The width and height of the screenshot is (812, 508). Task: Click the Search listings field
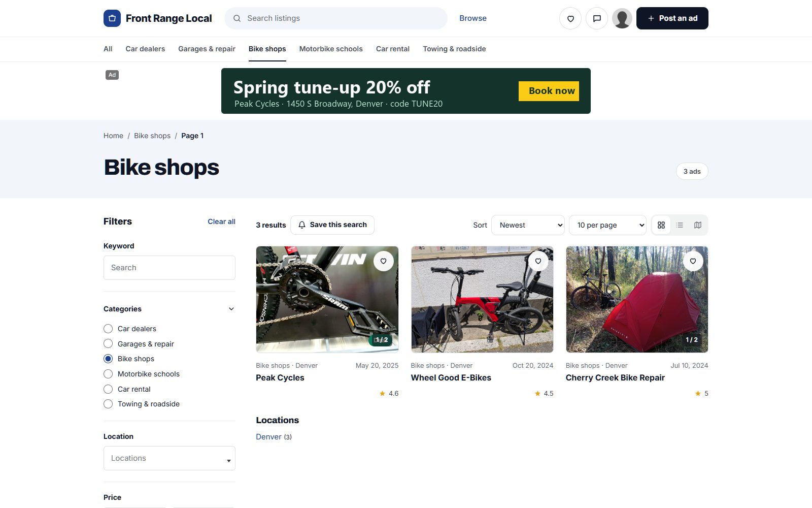tap(336, 18)
